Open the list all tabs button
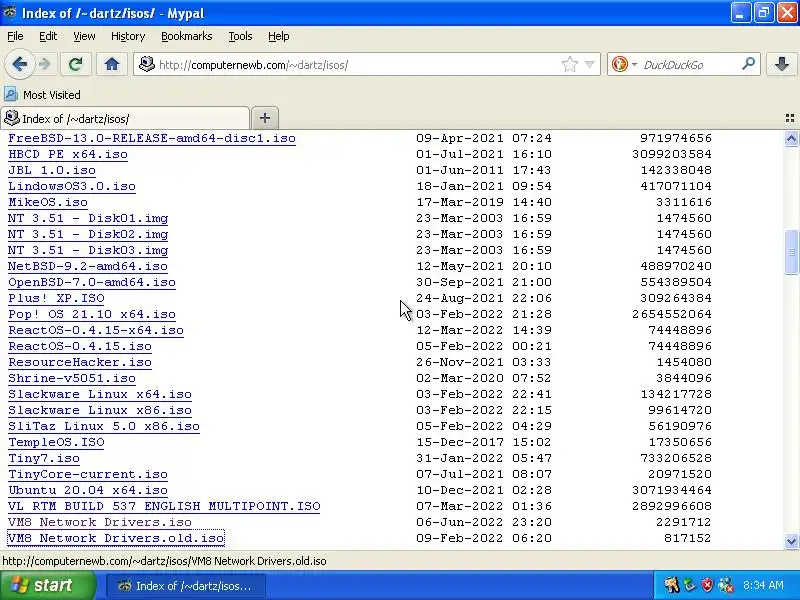The image size is (800, 600). [789, 118]
